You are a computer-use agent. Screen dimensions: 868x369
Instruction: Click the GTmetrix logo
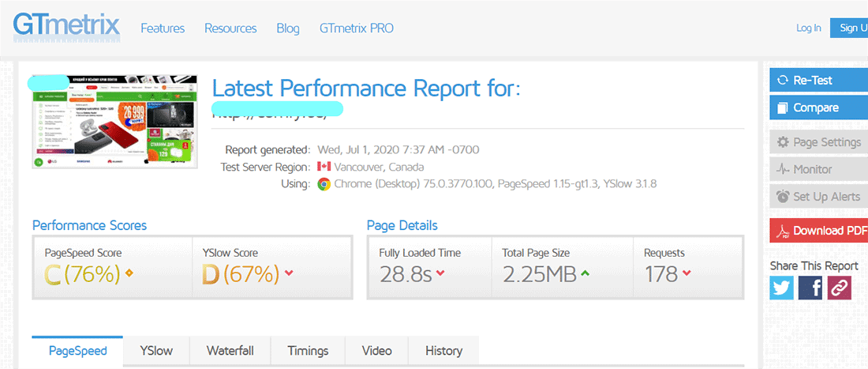[x=65, y=27]
